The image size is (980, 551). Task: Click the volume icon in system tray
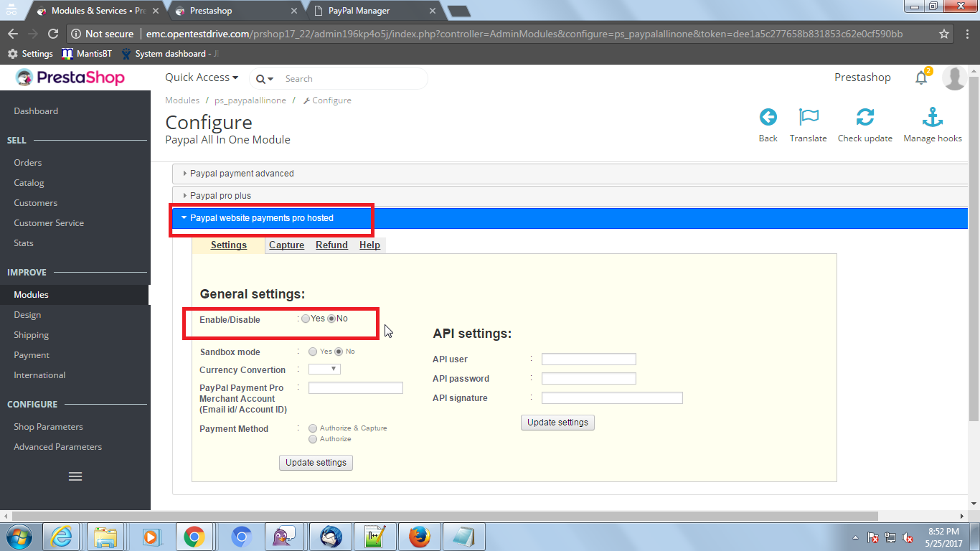coord(908,537)
